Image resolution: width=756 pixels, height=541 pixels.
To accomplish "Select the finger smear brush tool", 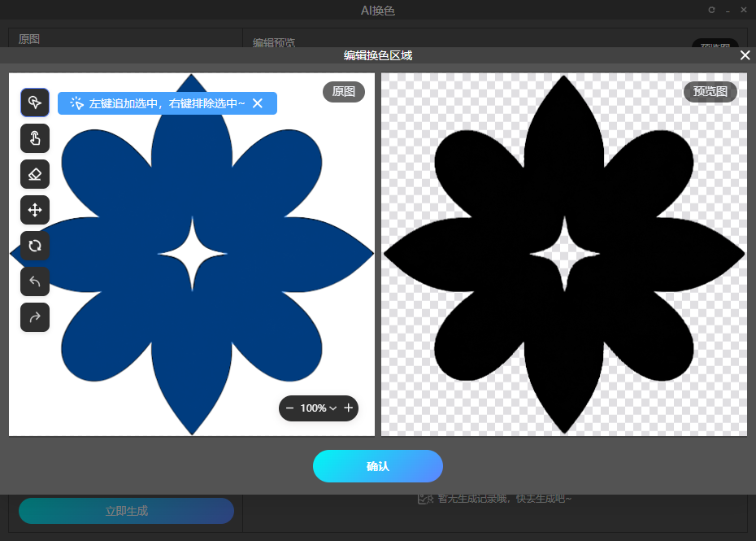I will coord(35,138).
